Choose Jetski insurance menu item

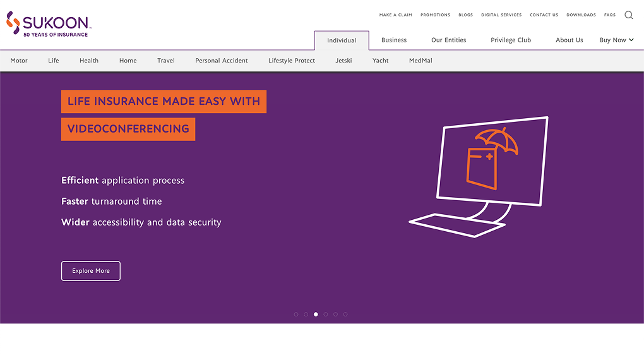(343, 61)
